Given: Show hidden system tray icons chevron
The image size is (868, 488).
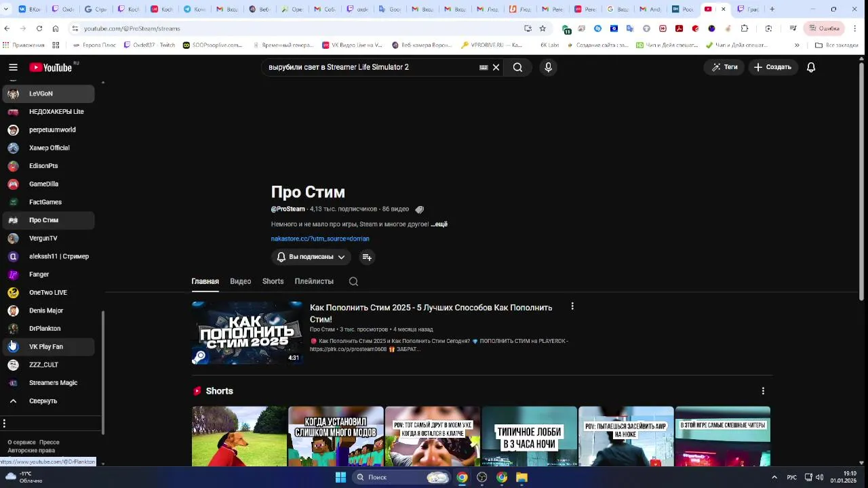Looking at the screenshot, I should pos(774,477).
